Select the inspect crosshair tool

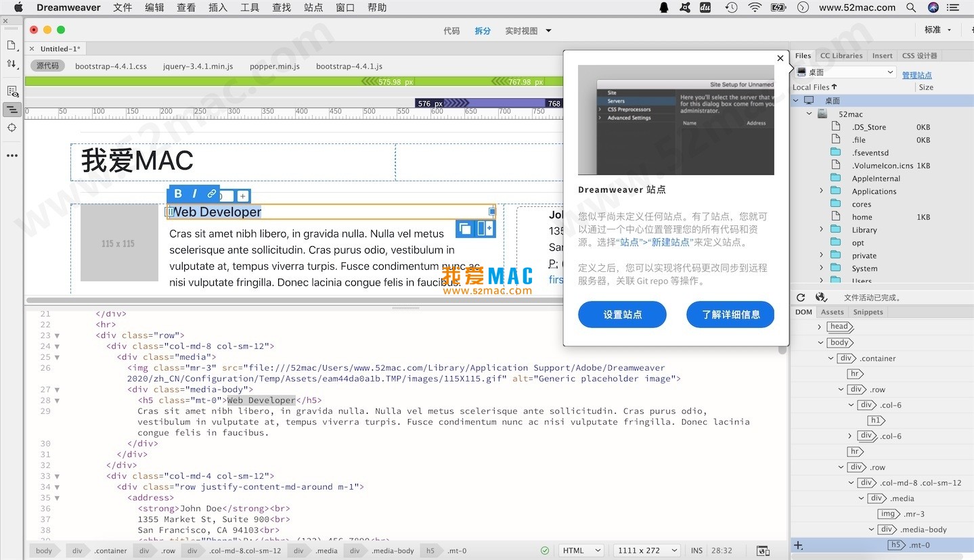point(12,128)
